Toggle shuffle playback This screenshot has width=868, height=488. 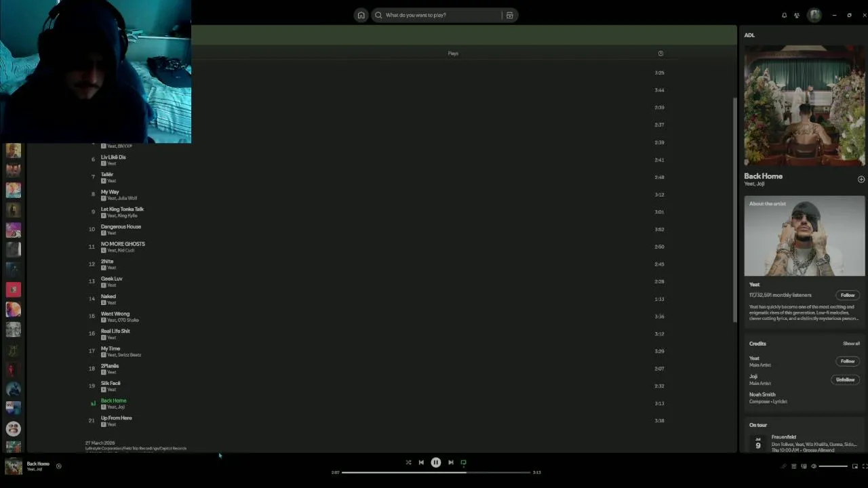(x=408, y=462)
